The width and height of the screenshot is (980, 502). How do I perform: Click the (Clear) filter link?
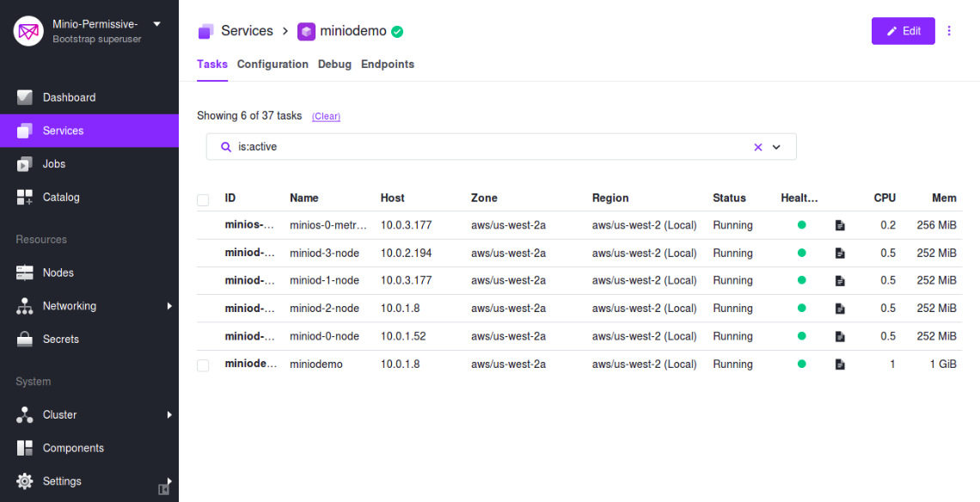tap(327, 116)
